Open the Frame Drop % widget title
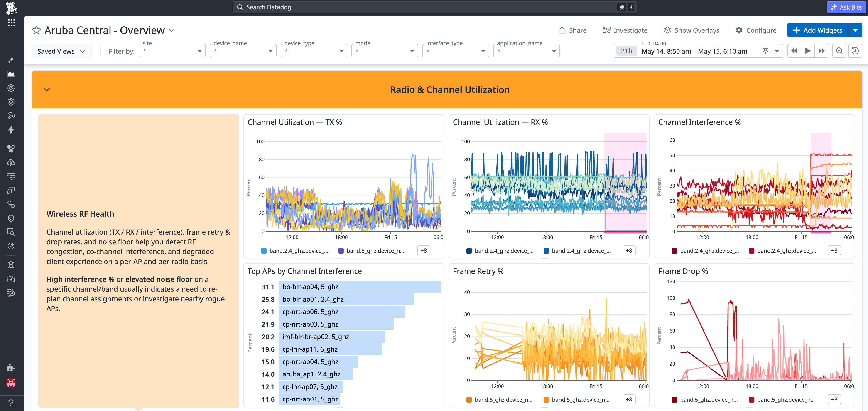 coord(683,271)
